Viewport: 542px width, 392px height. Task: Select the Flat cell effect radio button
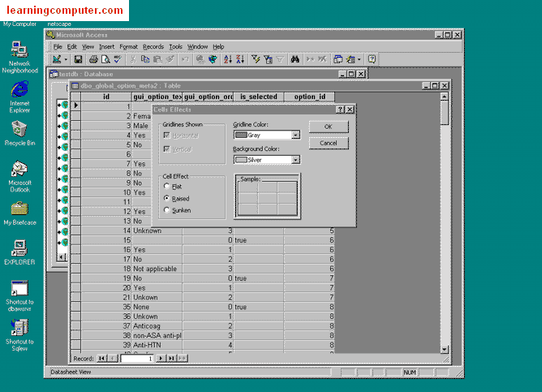[166, 187]
